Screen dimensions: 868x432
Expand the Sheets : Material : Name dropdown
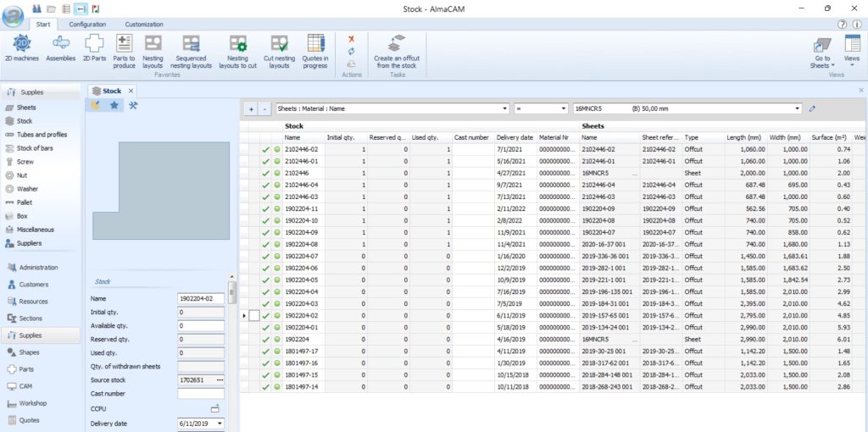tap(505, 108)
